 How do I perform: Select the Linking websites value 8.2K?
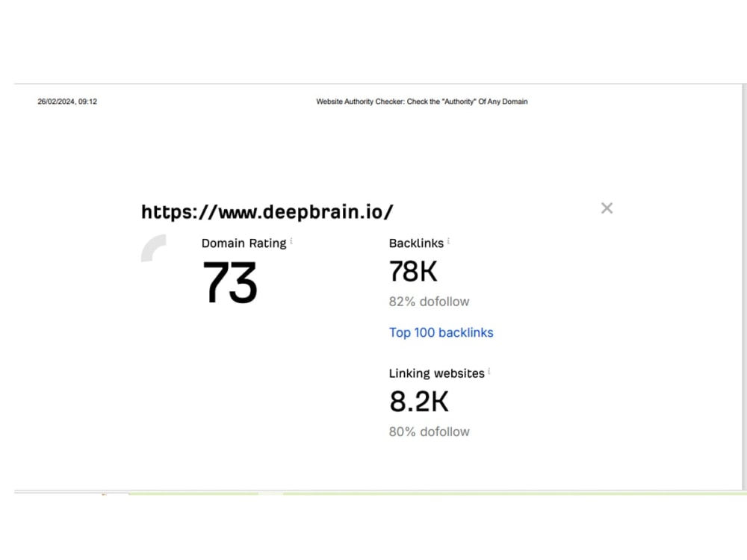[419, 402]
